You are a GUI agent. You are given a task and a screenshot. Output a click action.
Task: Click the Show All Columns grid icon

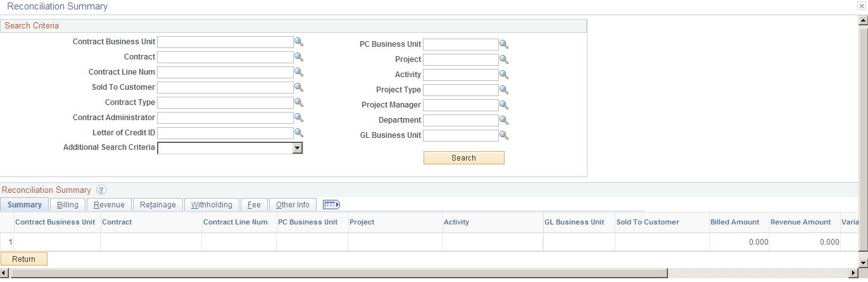pyautogui.click(x=332, y=204)
